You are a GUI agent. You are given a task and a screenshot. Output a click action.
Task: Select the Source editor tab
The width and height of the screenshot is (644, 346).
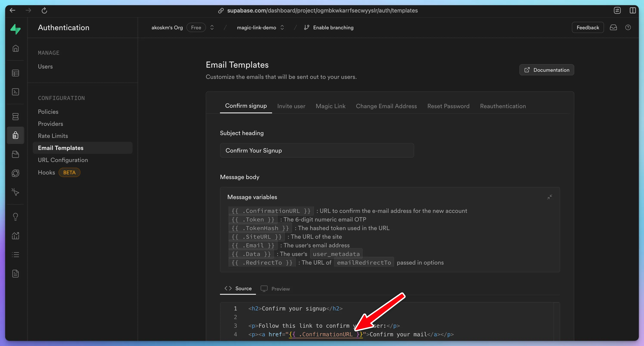238,288
